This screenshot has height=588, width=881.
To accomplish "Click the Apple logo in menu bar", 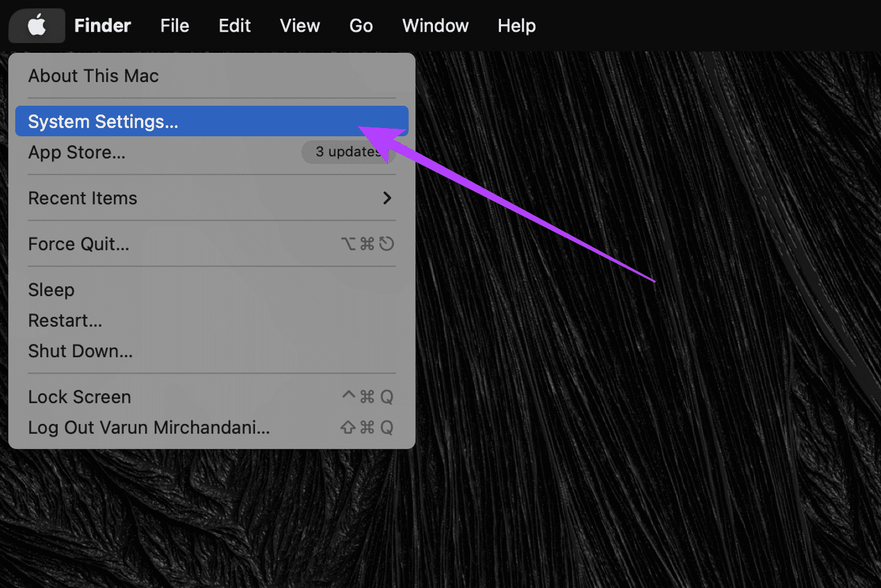I will pyautogui.click(x=36, y=25).
